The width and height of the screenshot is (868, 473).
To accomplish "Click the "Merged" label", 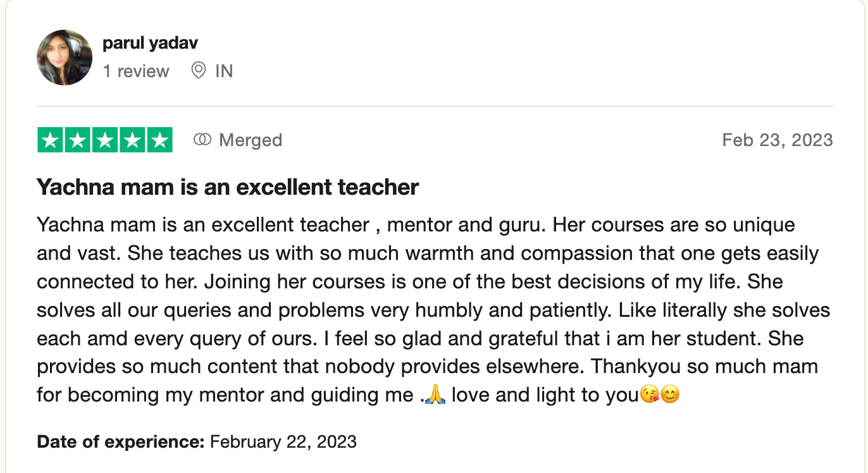I will click(x=251, y=140).
